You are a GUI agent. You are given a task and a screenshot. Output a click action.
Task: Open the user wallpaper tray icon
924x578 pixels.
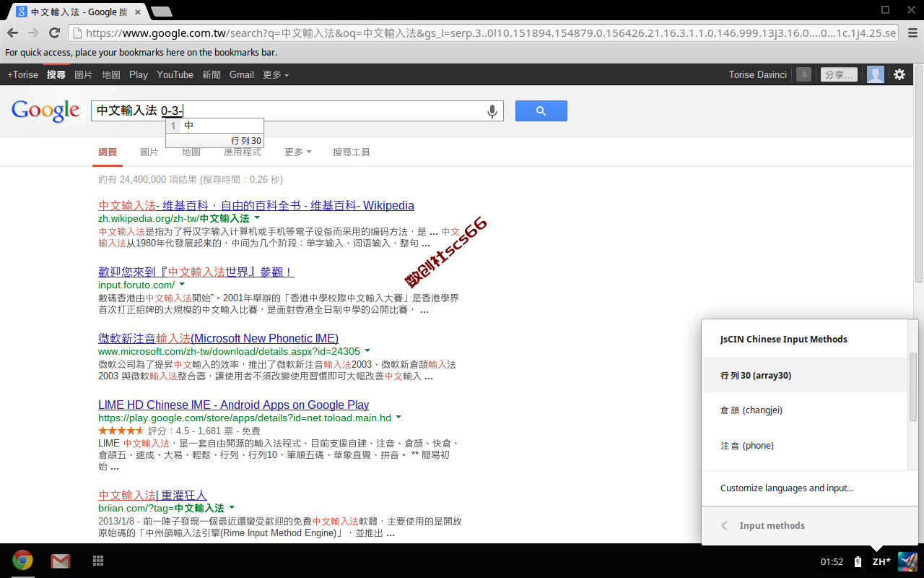pyautogui.click(x=907, y=561)
